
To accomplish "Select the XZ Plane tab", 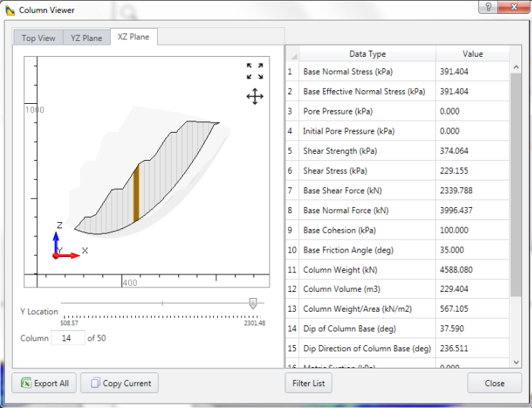I will coord(134,37).
